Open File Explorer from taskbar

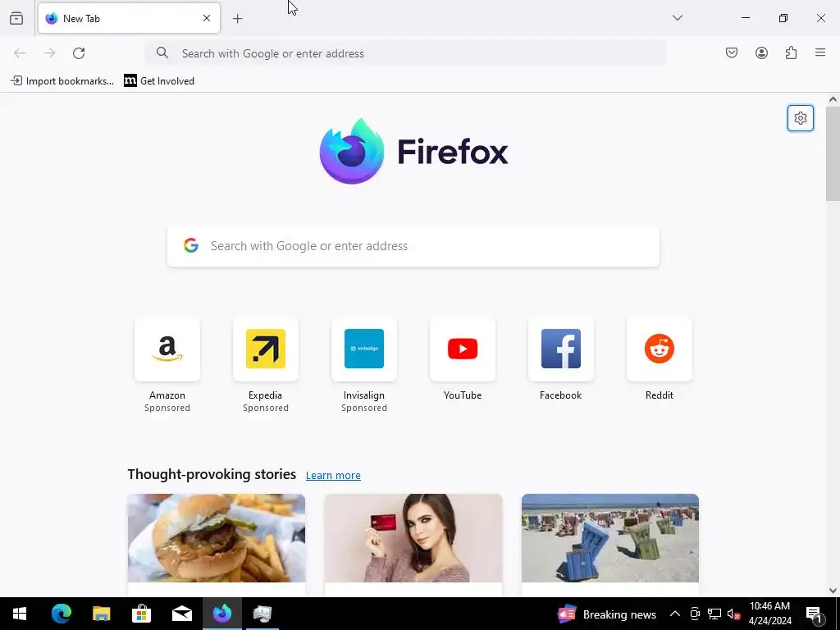[101, 614]
